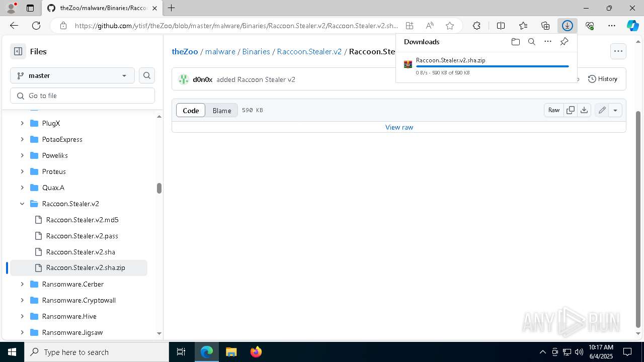Open malware breadcrumb link
The width and height of the screenshot is (644, 362).
220,52
